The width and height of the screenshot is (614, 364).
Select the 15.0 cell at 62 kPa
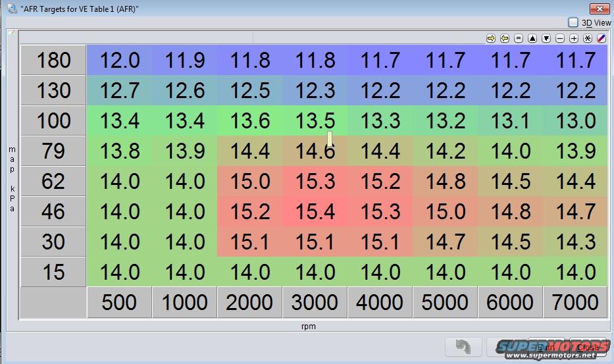249,181
